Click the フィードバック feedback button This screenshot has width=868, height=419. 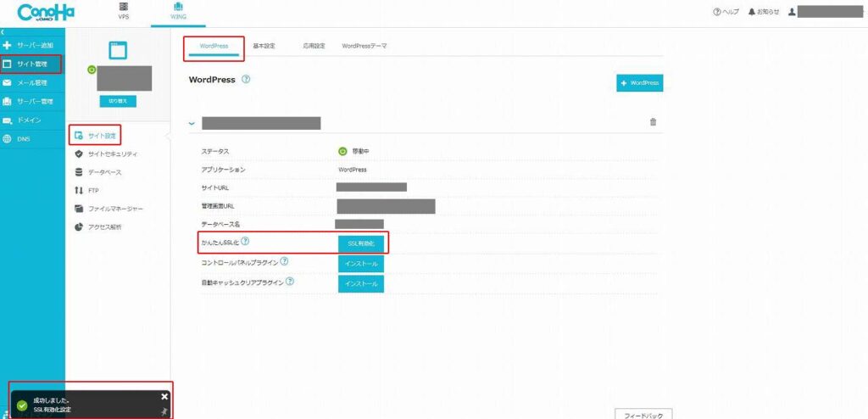[644, 415]
